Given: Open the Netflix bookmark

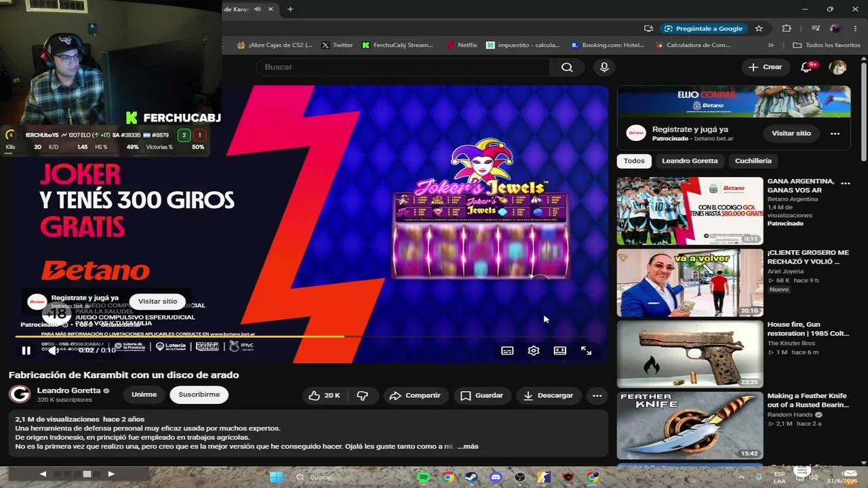Looking at the screenshot, I should coord(461,45).
